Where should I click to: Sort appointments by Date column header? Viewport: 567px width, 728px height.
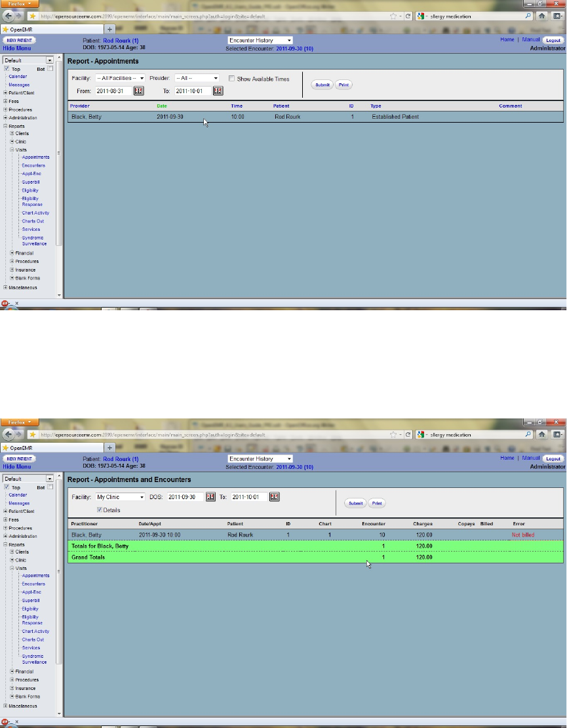click(x=161, y=106)
